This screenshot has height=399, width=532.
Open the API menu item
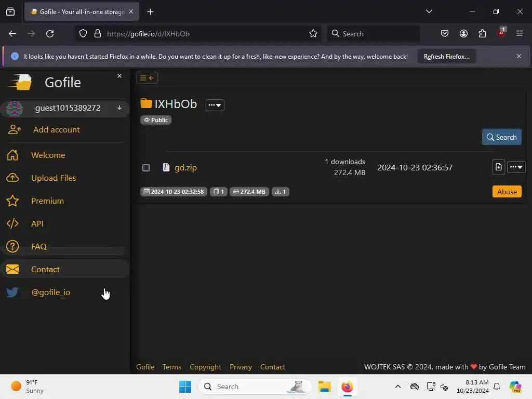tap(37, 223)
